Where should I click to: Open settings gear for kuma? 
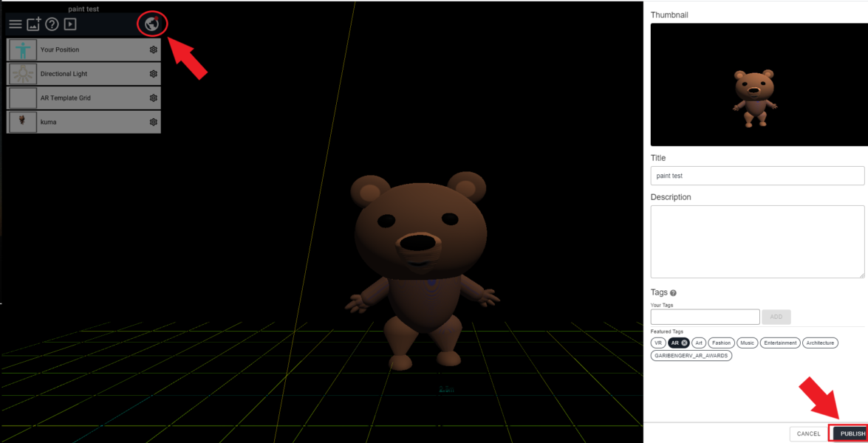click(x=154, y=122)
